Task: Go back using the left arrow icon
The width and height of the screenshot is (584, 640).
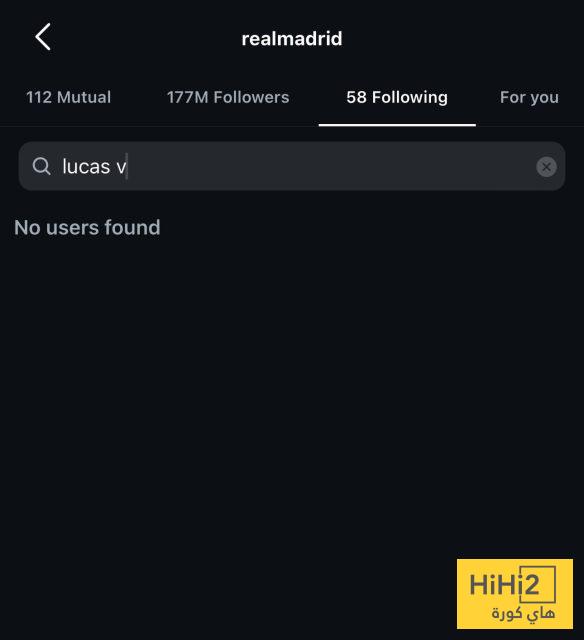Action: pyautogui.click(x=43, y=37)
